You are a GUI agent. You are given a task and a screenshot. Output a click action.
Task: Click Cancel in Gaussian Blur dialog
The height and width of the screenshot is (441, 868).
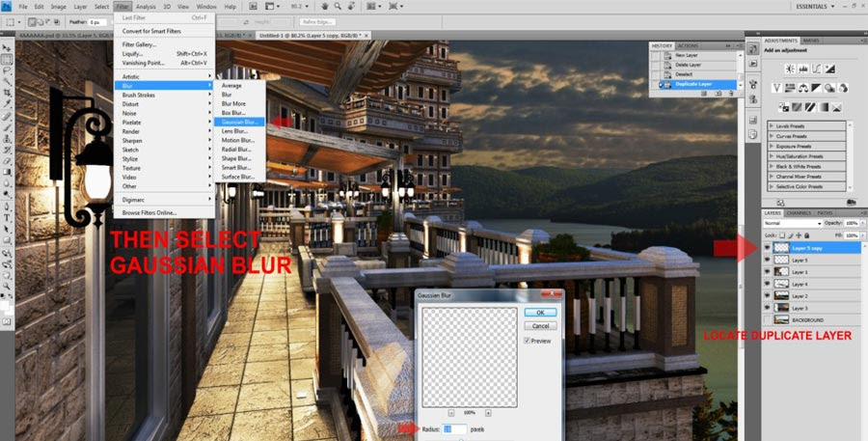[540, 326]
